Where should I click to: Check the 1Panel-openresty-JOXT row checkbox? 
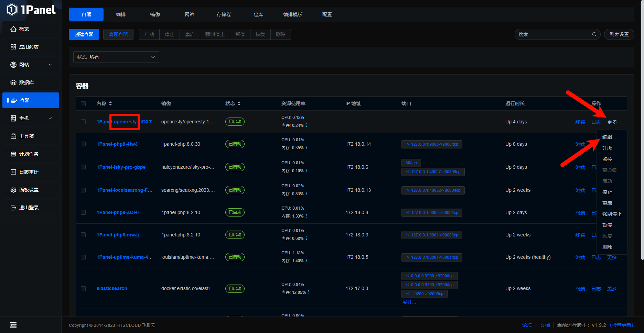coord(83,122)
